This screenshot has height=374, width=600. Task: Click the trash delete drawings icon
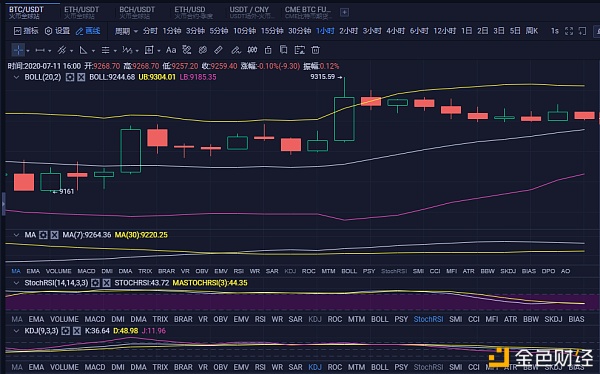(x=315, y=50)
